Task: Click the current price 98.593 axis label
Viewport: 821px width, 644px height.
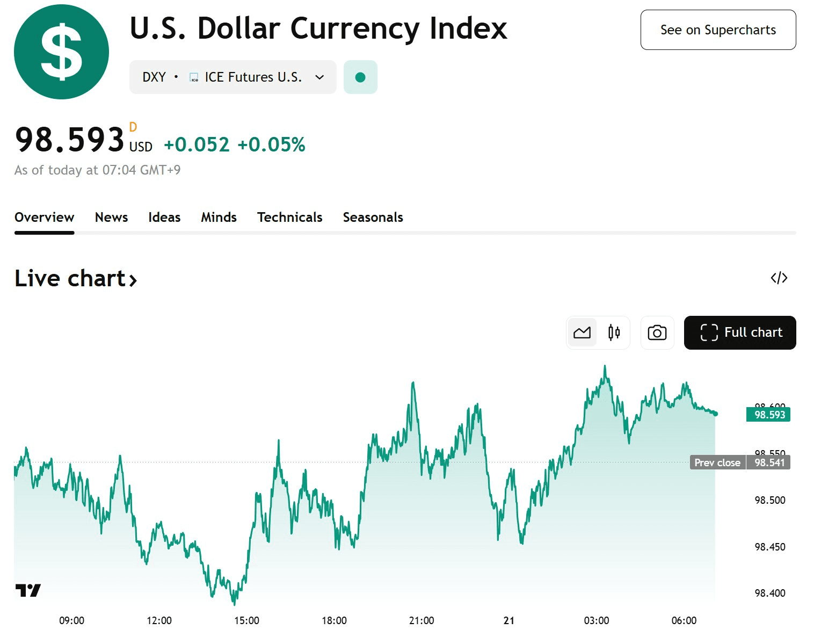Action: (x=768, y=415)
